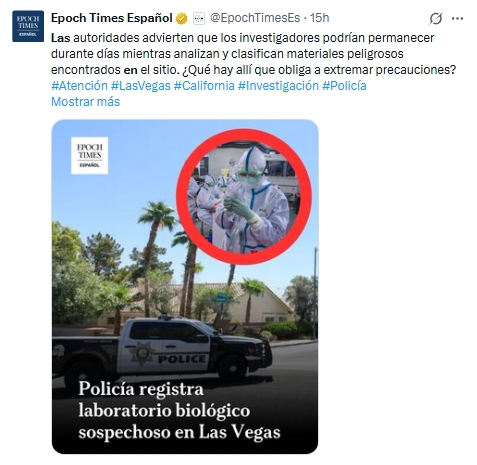Viewport: 477px width, 465px height.
Task: Open the three-dot more options menu
Action: tap(457, 19)
